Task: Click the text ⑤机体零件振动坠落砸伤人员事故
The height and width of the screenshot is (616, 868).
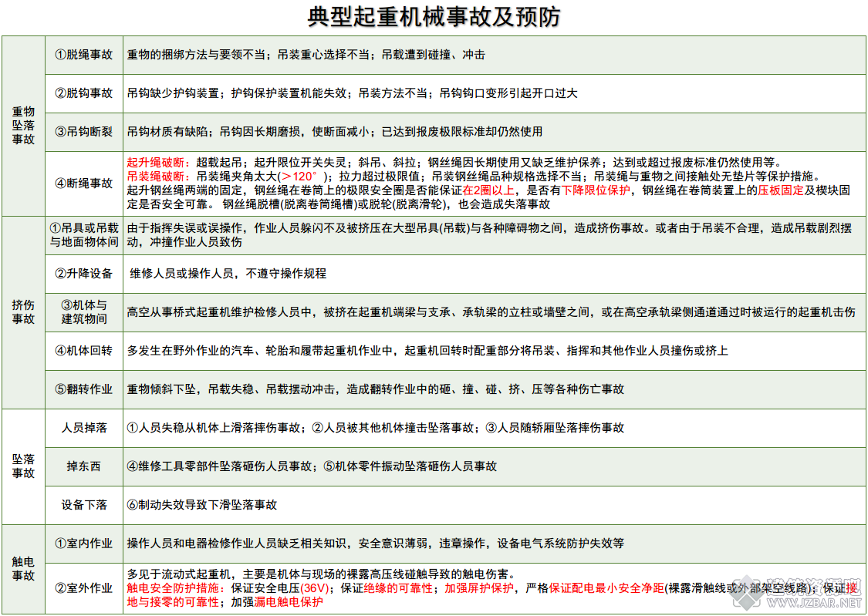Action: [410, 466]
